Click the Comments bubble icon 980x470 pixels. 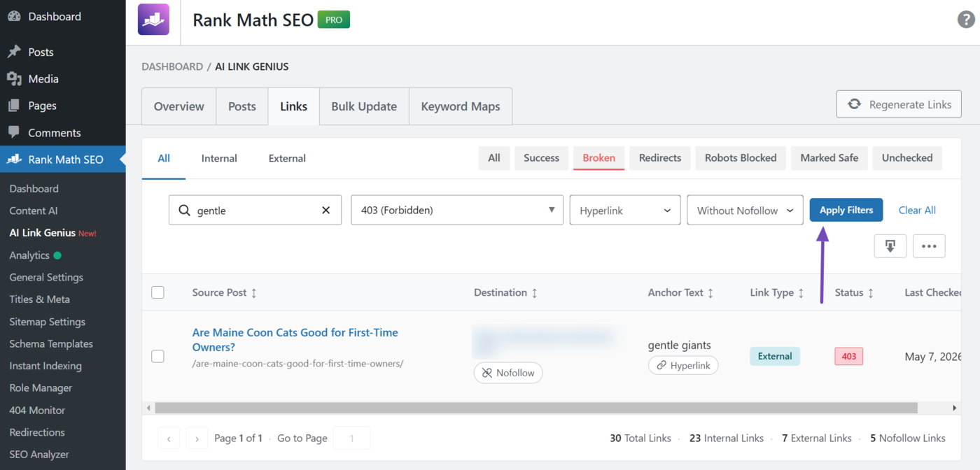pos(14,132)
